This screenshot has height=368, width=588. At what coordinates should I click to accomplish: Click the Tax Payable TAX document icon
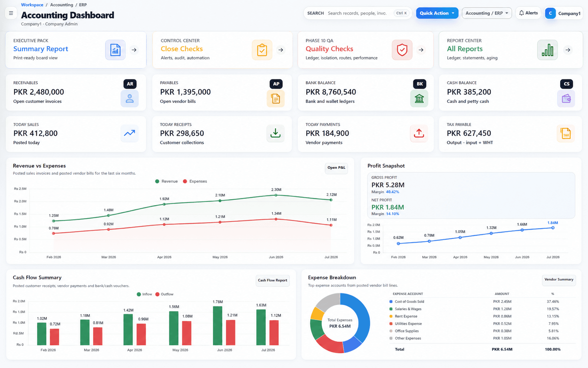click(x=565, y=133)
